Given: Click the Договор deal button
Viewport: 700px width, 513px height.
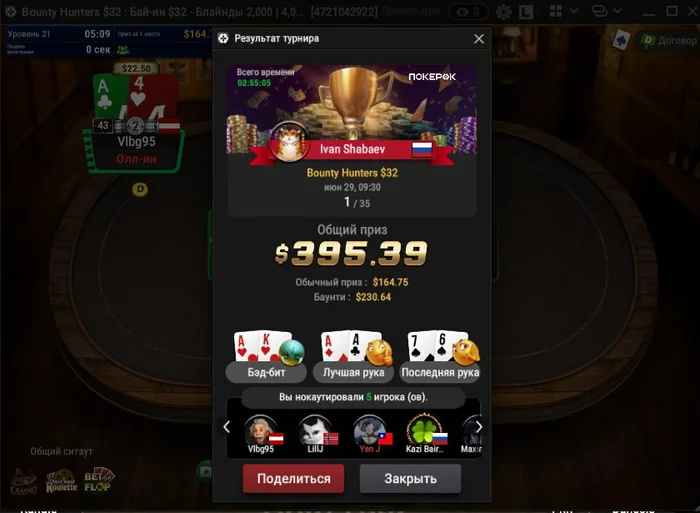Looking at the screenshot, I should pos(668,41).
